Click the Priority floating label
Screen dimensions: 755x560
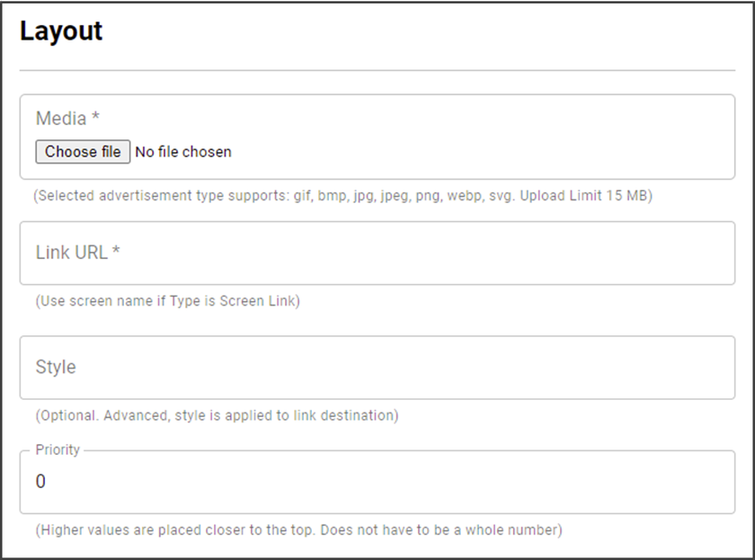pos(58,449)
